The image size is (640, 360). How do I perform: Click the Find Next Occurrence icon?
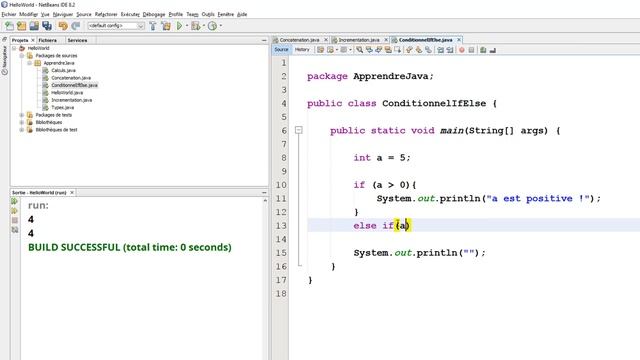click(x=378, y=50)
